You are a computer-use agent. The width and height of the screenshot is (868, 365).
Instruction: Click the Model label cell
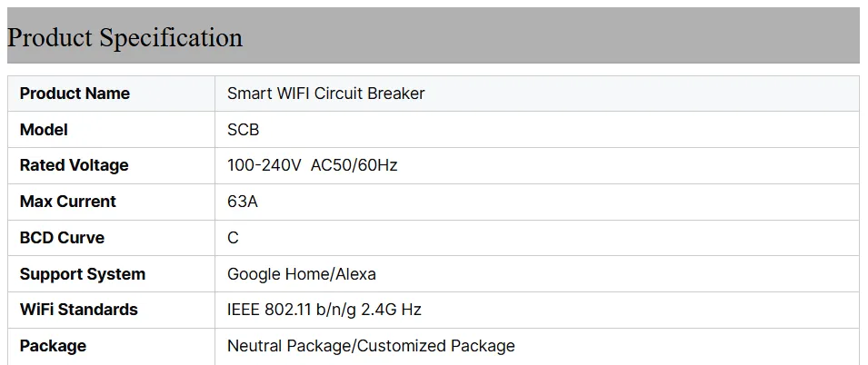tap(44, 130)
